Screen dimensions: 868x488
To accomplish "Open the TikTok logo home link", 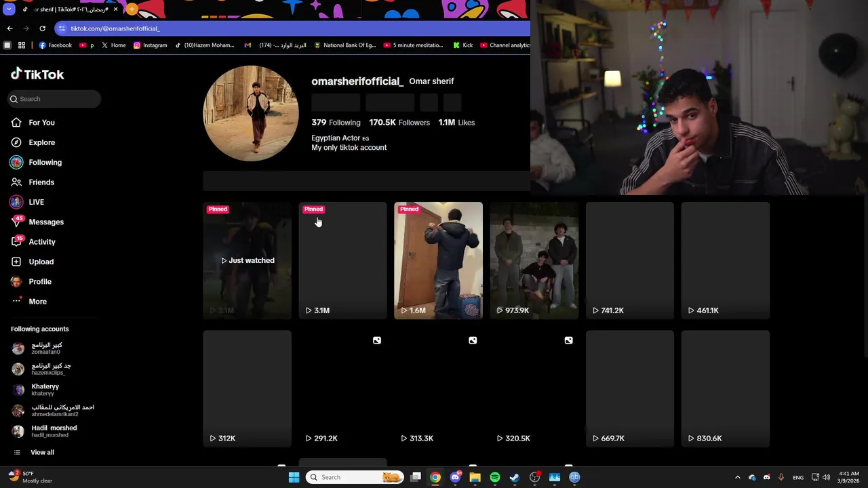I will tap(37, 74).
